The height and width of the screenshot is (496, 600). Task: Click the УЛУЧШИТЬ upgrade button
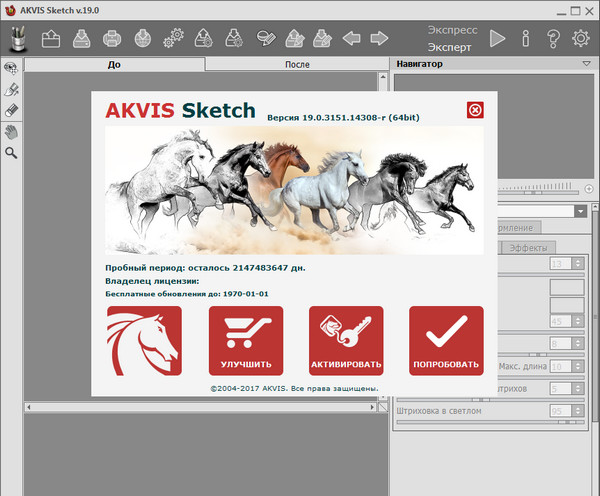[246, 341]
